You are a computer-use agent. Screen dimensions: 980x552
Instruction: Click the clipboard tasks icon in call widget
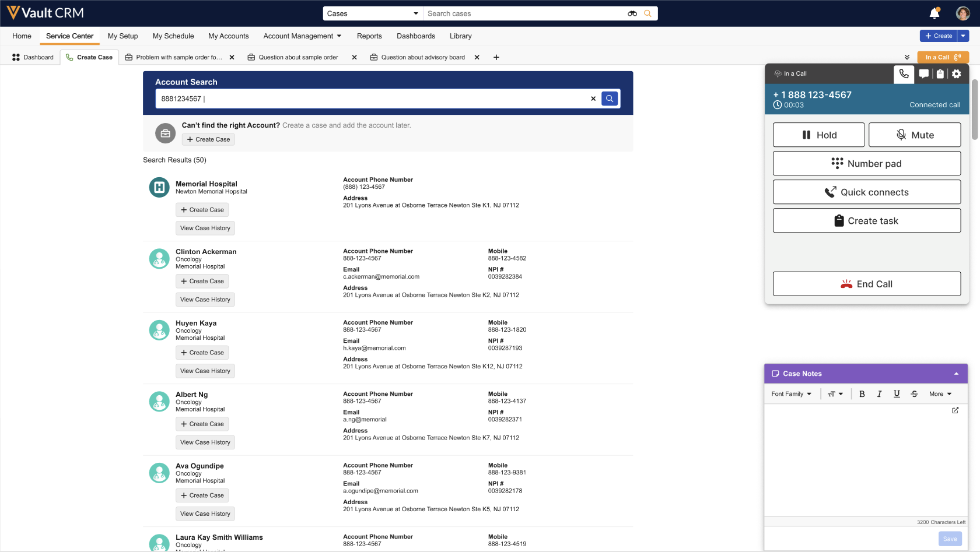pyautogui.click(x=940, y=74)
